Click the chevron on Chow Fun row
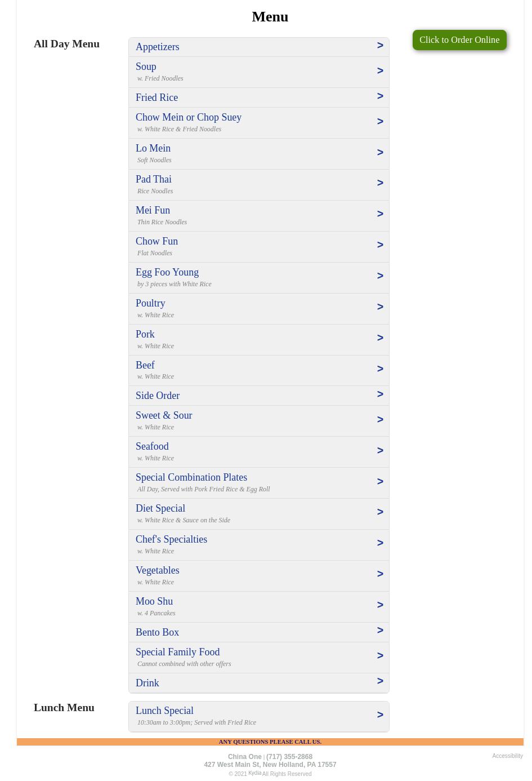Screen dimensions: 532x781 point(380,245)
